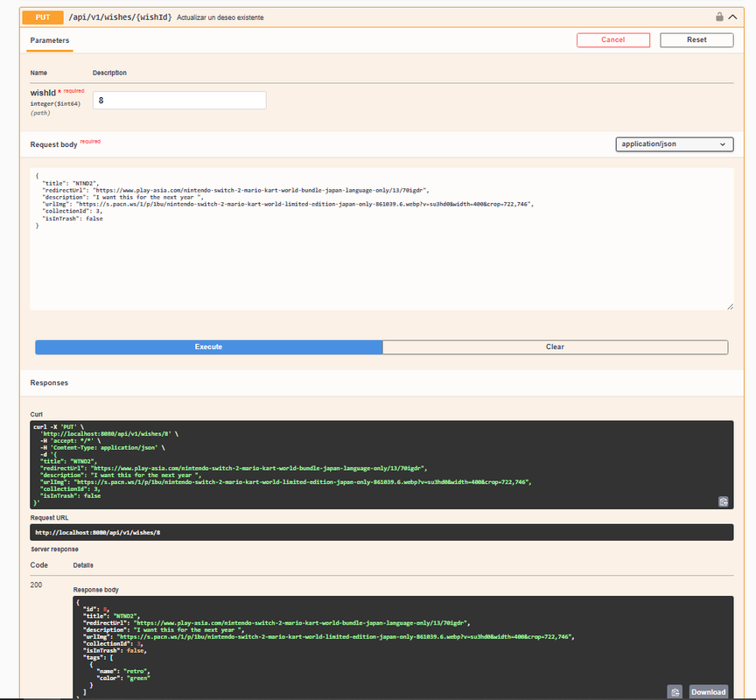Click the "collectionId": 3 line in request body

point(73,211)
